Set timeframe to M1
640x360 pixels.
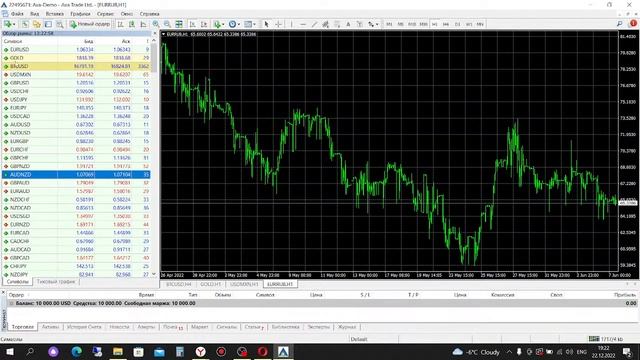pos(389,24)
